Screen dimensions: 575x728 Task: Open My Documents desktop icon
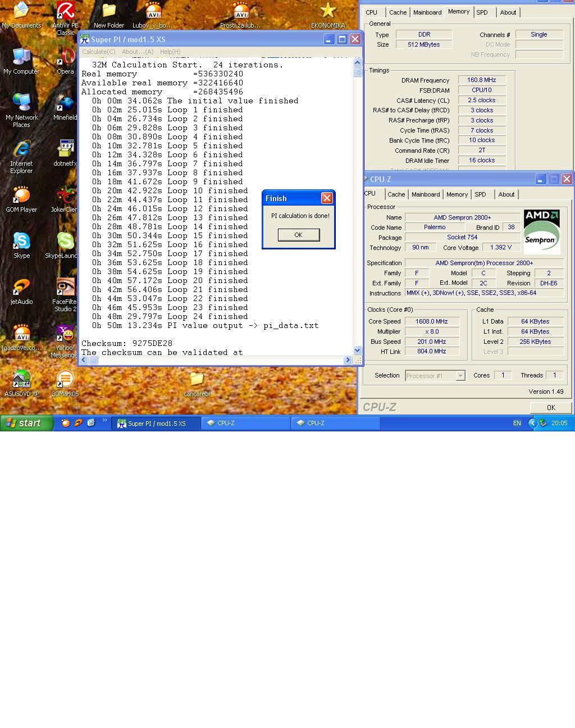(21, 15)
